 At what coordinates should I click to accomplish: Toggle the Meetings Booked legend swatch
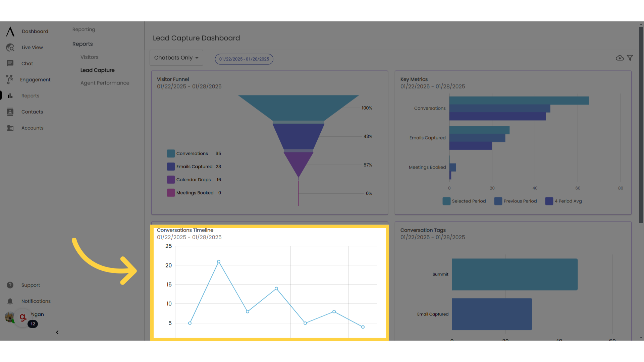point(171,193)
